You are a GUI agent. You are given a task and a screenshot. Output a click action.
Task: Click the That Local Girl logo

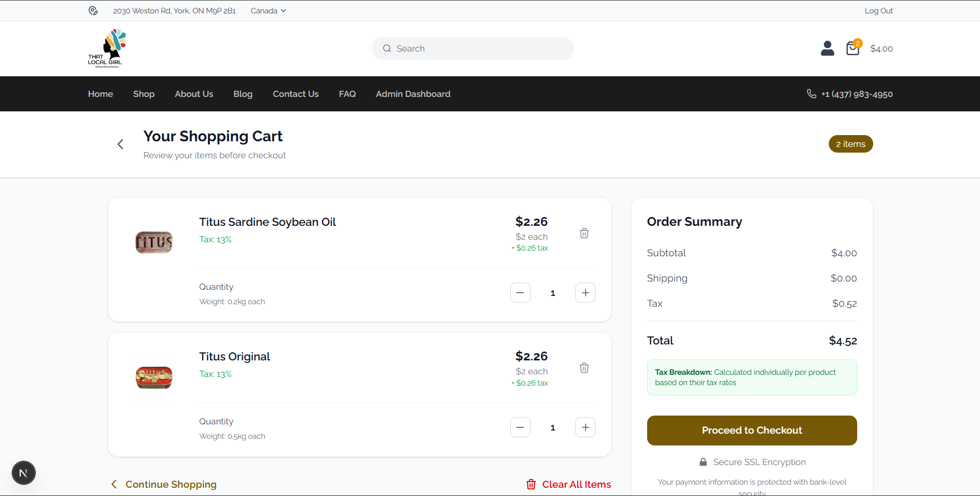pyautogui.click(x=107, y=48)
